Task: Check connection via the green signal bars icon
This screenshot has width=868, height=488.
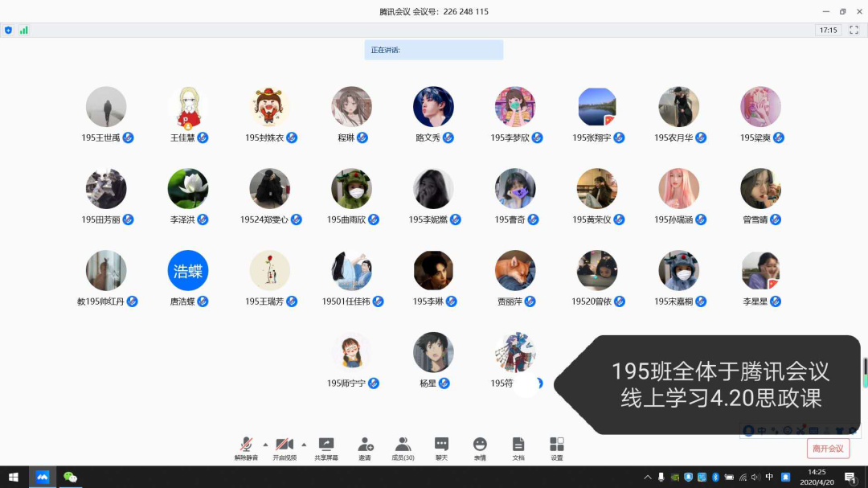Action: tap(26, 30)
